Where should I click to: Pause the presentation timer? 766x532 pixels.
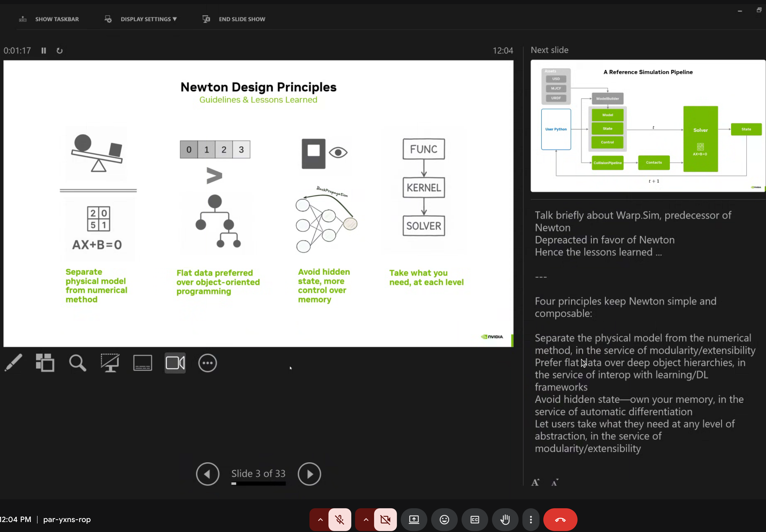(x=43, y=50)
